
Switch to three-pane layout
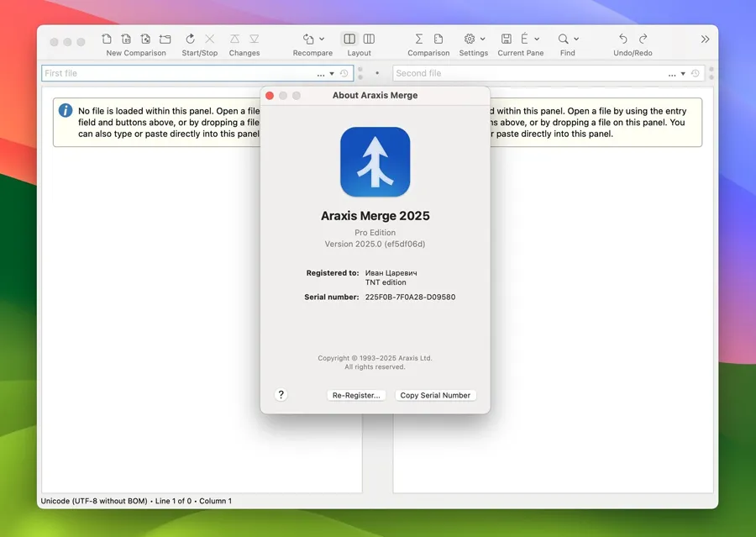(x=369, y=39)
